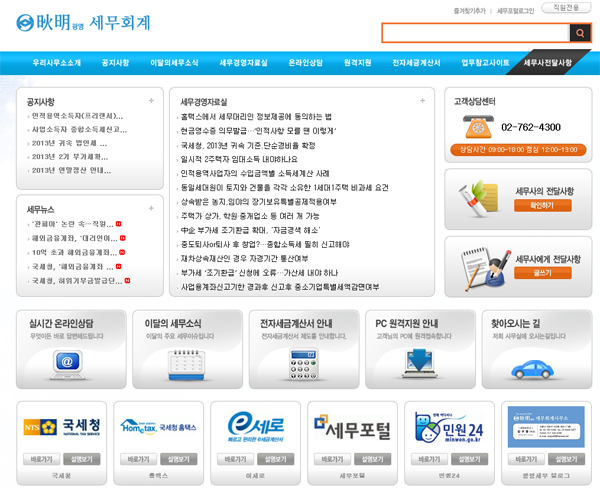The image size is (600, 489).
Task: Expand 세무경영자료실 panel with plus icon
Action: (427, 101)
